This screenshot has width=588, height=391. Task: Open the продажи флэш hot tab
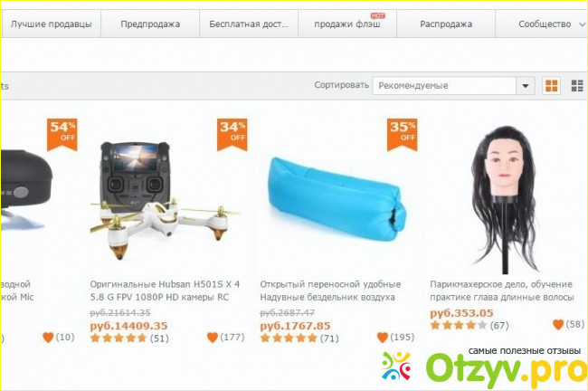tap(347, 24)
